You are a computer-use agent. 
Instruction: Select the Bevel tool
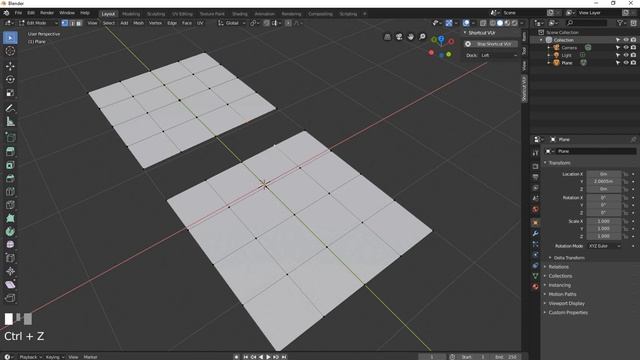[10, 178]
